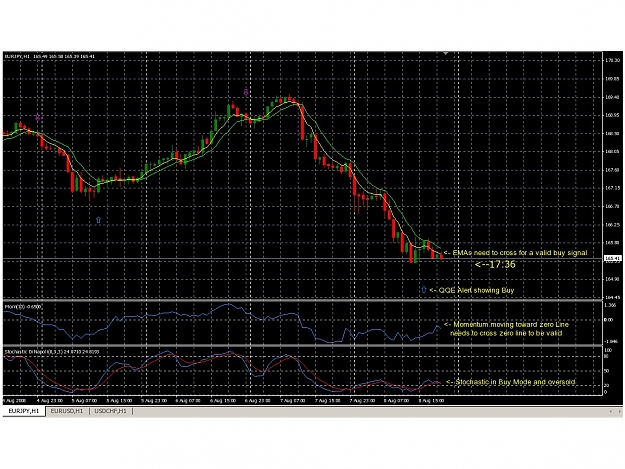
Task: Click the 50 level on stochastic scale
Action: 607,371
